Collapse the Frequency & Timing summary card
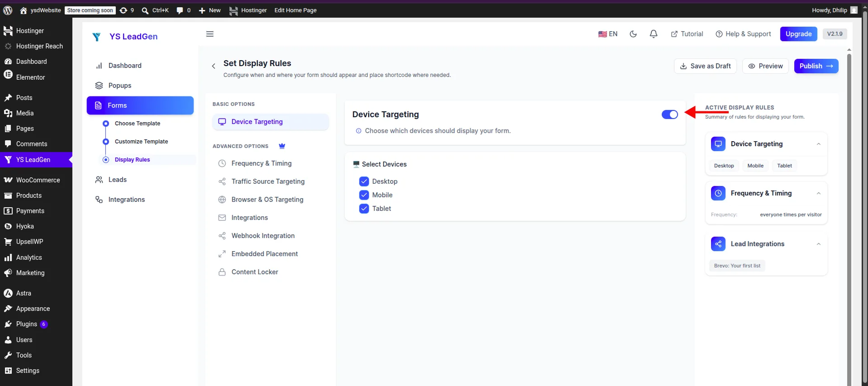This screenshot has width=868, height=386. [x=819, y=193]
